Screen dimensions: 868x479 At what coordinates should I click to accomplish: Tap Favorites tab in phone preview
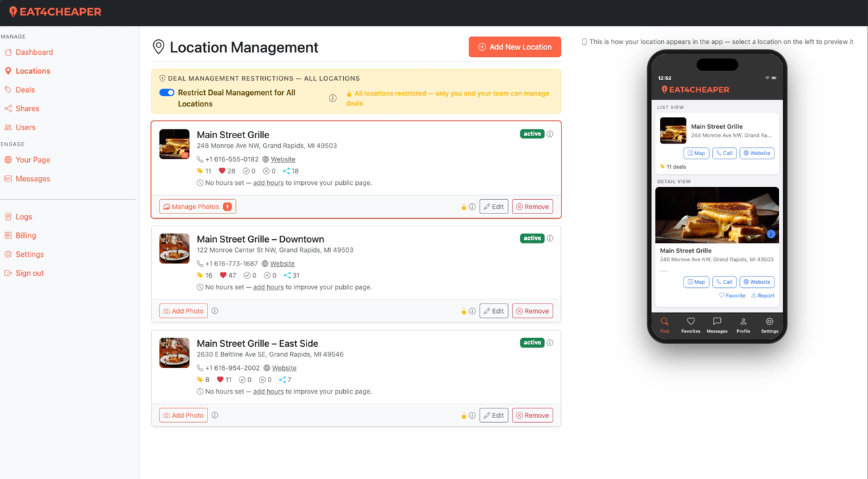click(690, 325)
